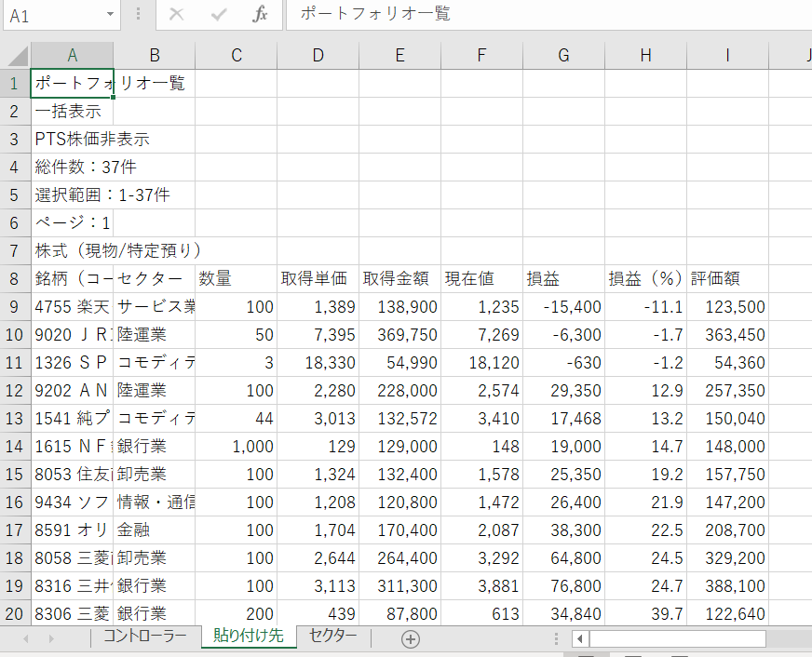Open the セクター sheet tab
This screenshot has width=812, height=657.
coord(333,637)
